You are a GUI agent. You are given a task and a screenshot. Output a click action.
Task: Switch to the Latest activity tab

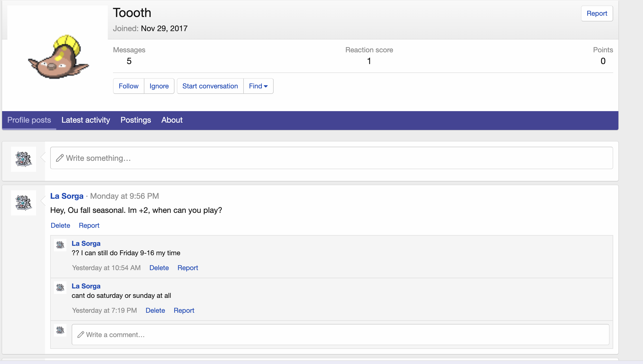[x=86, y=120]
